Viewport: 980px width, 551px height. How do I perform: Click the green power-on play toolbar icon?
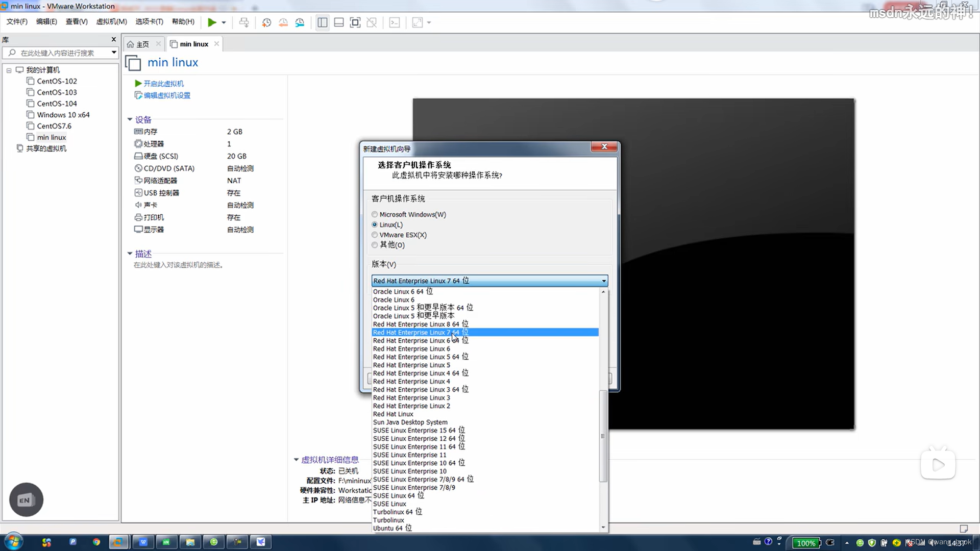[x=212, y=22]
